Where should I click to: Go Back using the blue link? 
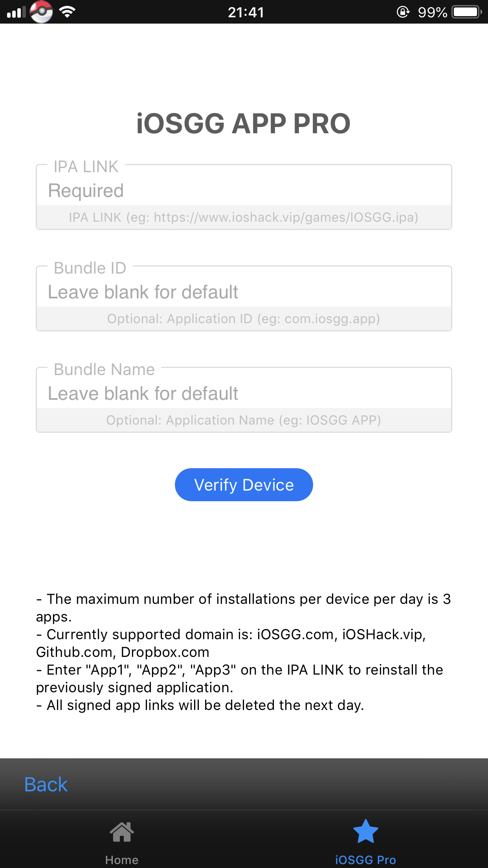(46, 785)
